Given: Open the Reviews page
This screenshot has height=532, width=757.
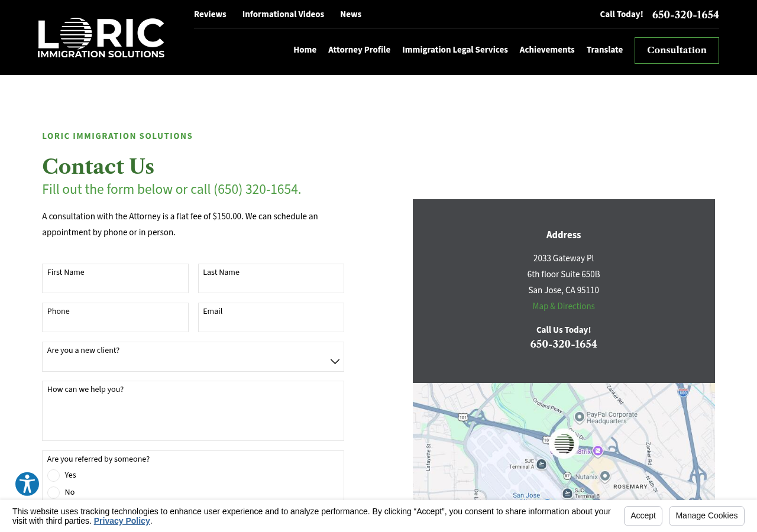Looking at the screenshot, I should [210, 13].
